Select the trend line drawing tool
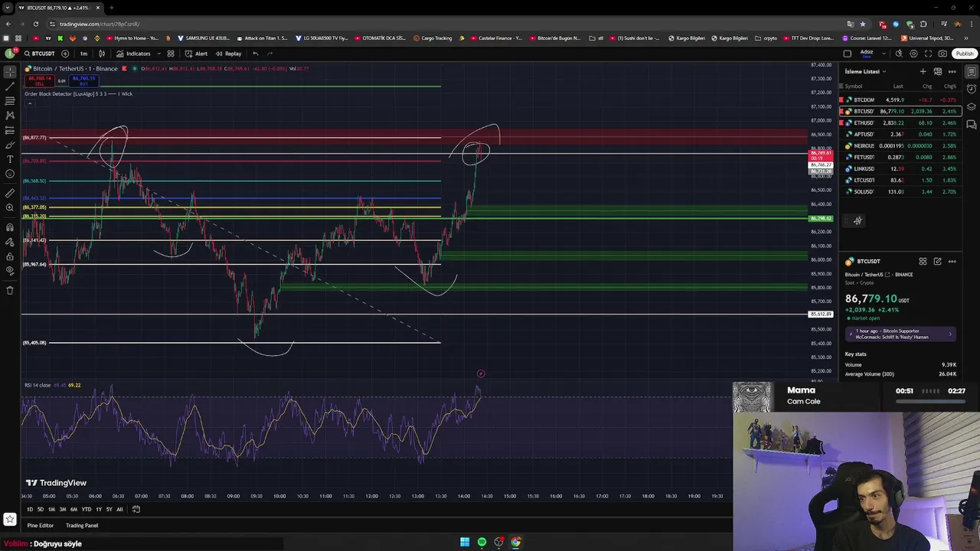The image size is (980, 551). coord(10,86)
